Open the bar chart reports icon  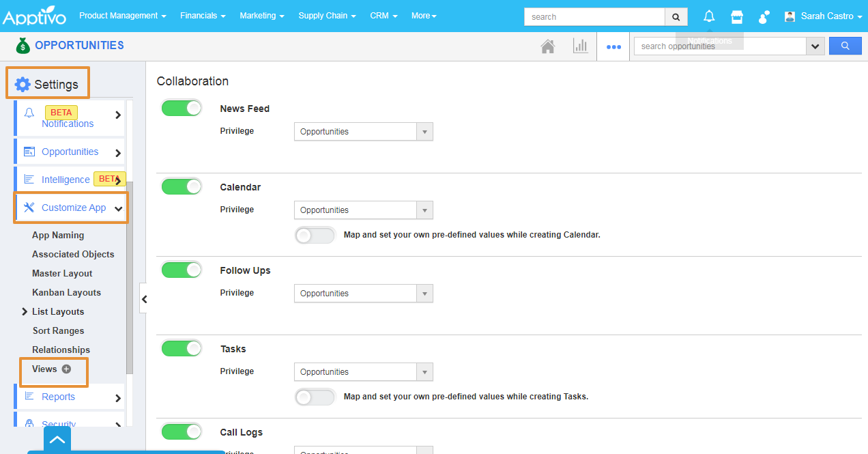(x=580, y=46)
